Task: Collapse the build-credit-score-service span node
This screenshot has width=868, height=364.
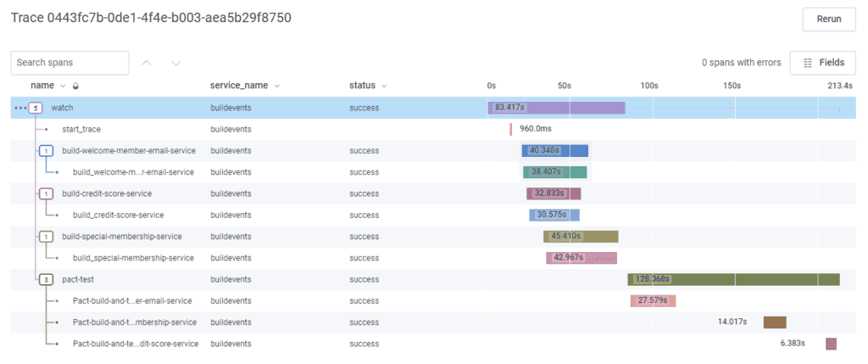Action: point(47,193)
